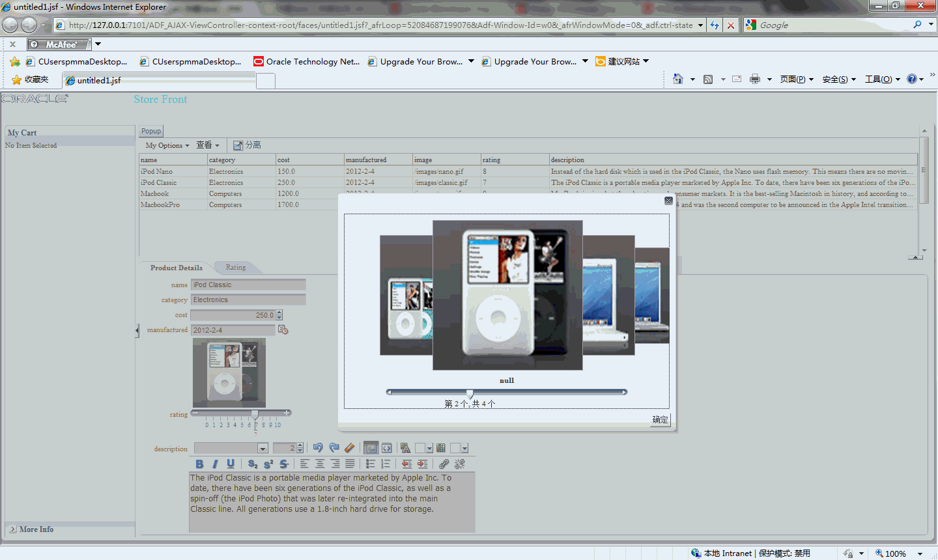Close the carousel popup dialog

(668, 201)
